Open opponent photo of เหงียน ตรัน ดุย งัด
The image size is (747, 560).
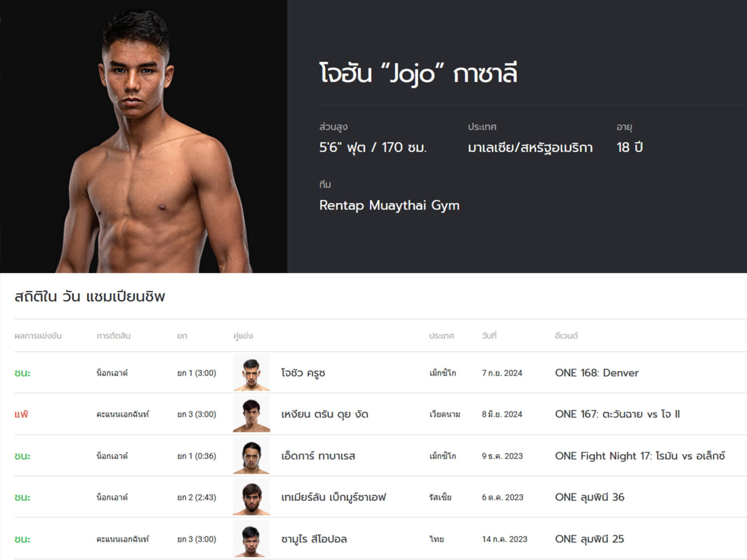(x=251, y=414)
